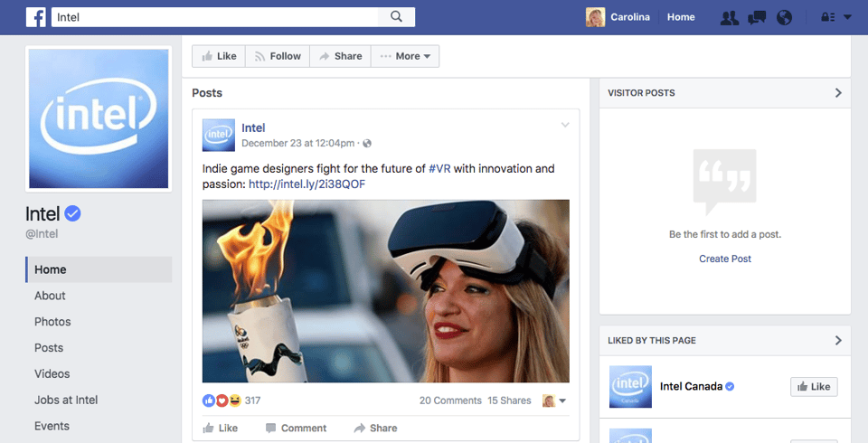The image size is (868, 443).
Task: Open the intel.ly/2i38QOF link
Action: point(307,184)
